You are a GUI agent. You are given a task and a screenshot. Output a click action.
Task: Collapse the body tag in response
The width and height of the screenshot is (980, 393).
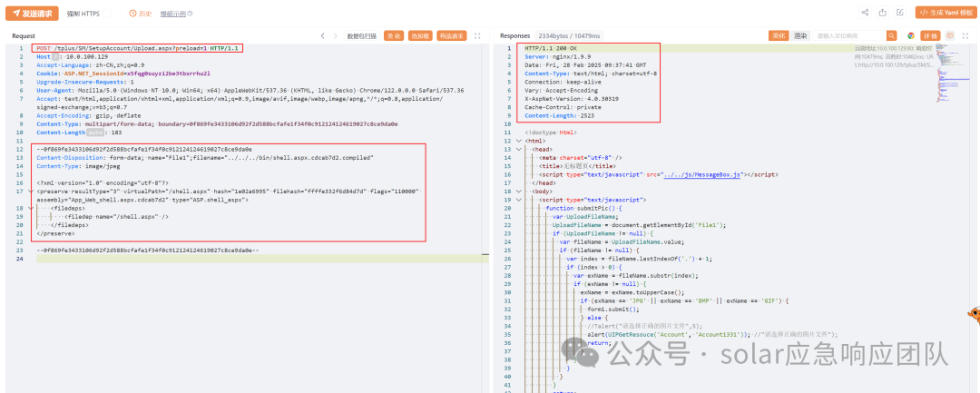pyautogui.click(x=519, y=192)
